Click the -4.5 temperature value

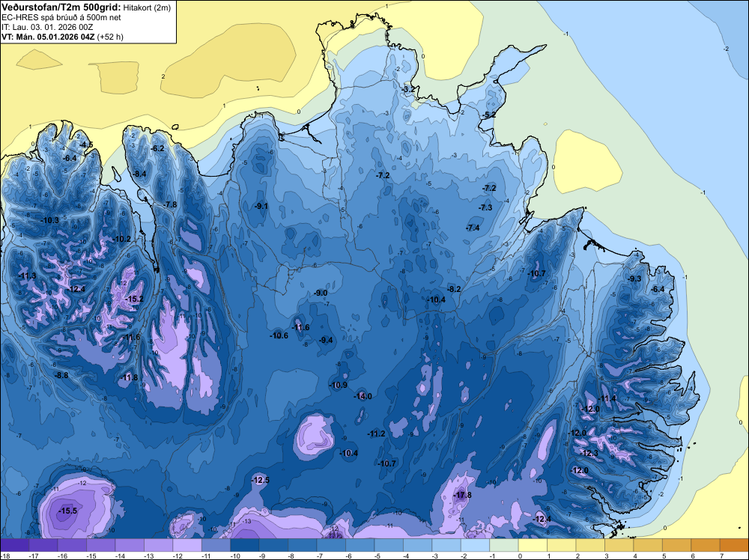[85, 144]
